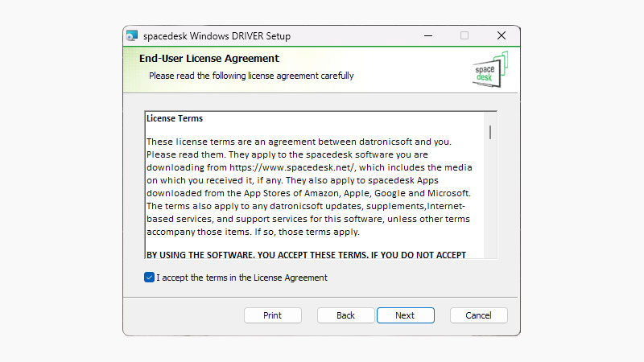This screenshot has width=644, height=362.
Task: Click the 'End-User License Agreement' title
Action: click(209, 58)
